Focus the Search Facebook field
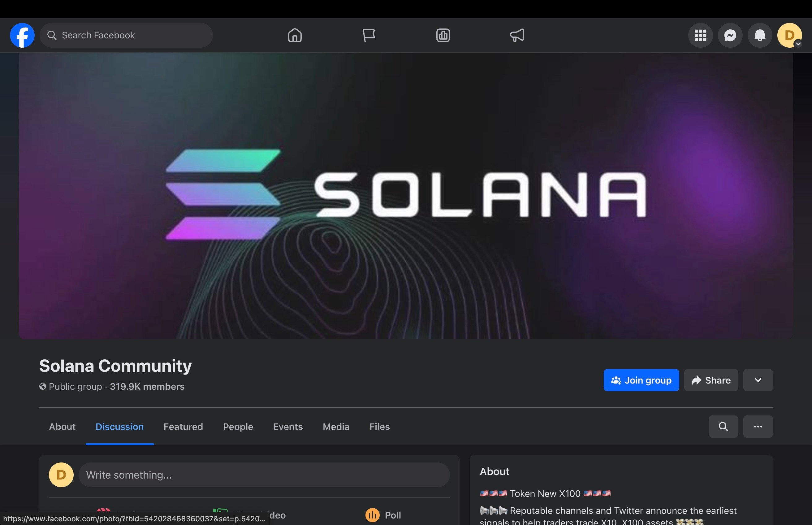Viewport: 812px width, 525px height. [x=126, y=35]
